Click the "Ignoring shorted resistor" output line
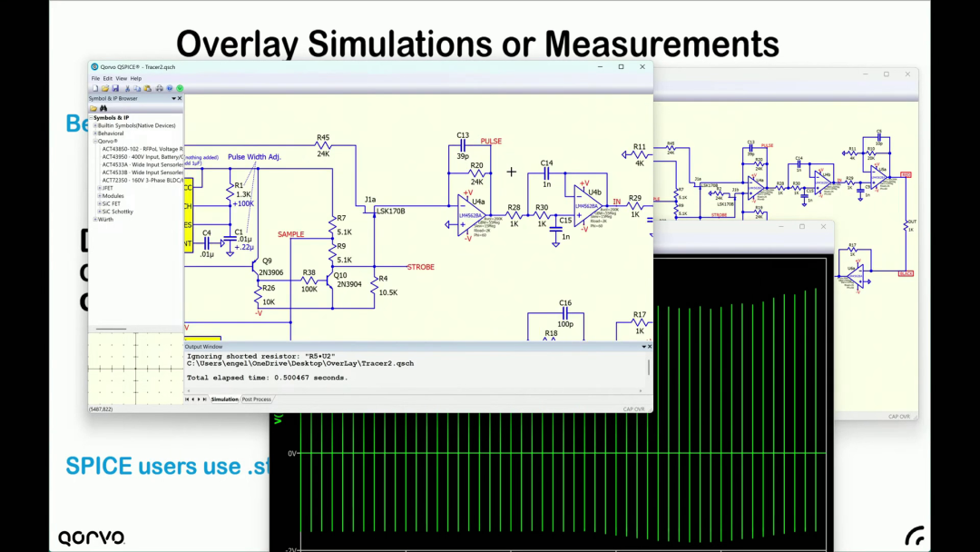980x552 pixels. (x=260, y=356)
